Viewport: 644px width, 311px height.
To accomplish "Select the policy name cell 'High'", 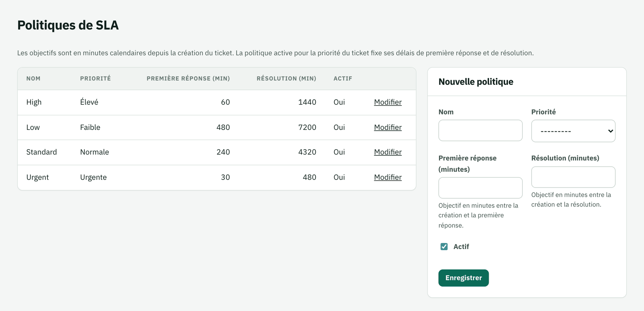I will click(34, 102).
